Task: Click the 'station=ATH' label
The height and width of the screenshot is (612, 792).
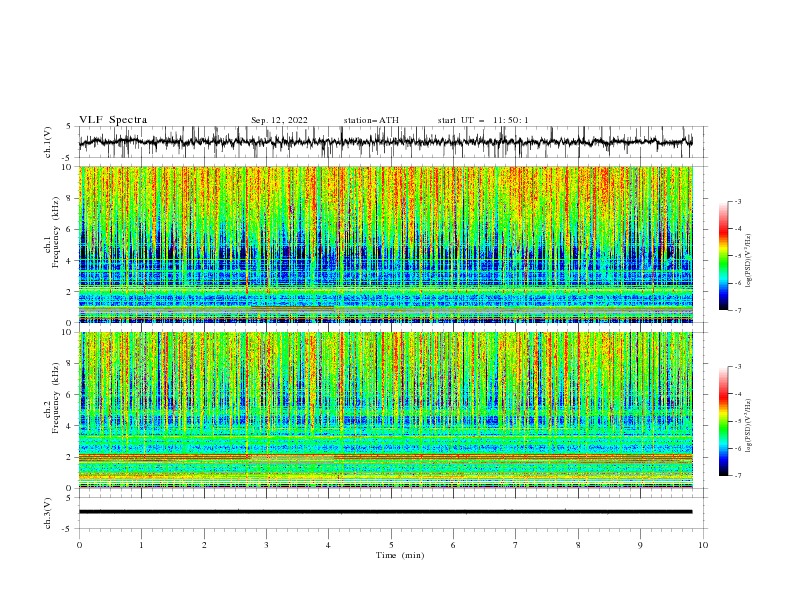Action: 371,120
